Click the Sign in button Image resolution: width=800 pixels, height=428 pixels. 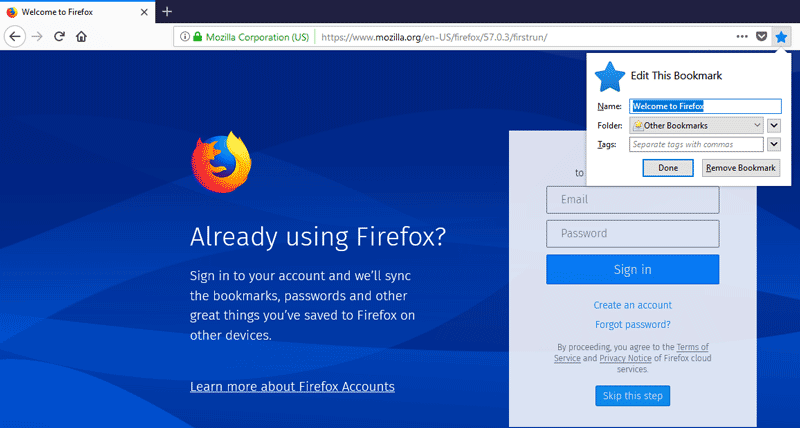pos(633,269)
